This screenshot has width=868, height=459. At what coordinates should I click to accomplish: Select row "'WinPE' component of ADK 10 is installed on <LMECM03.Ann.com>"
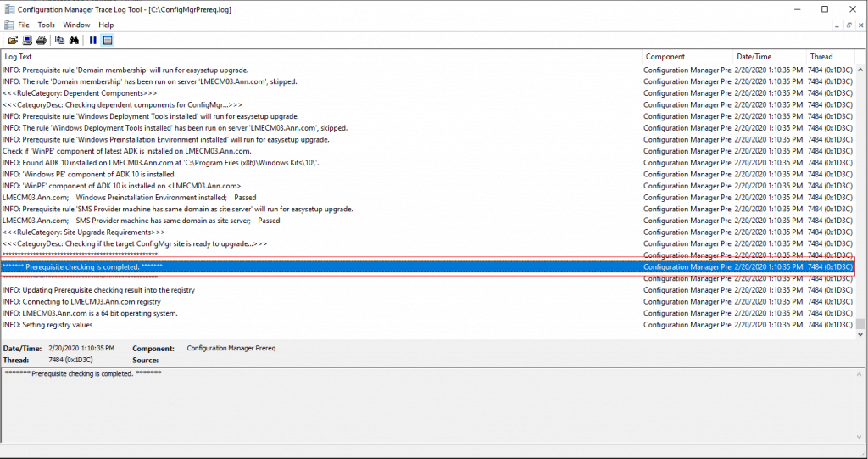click(428, 186)
